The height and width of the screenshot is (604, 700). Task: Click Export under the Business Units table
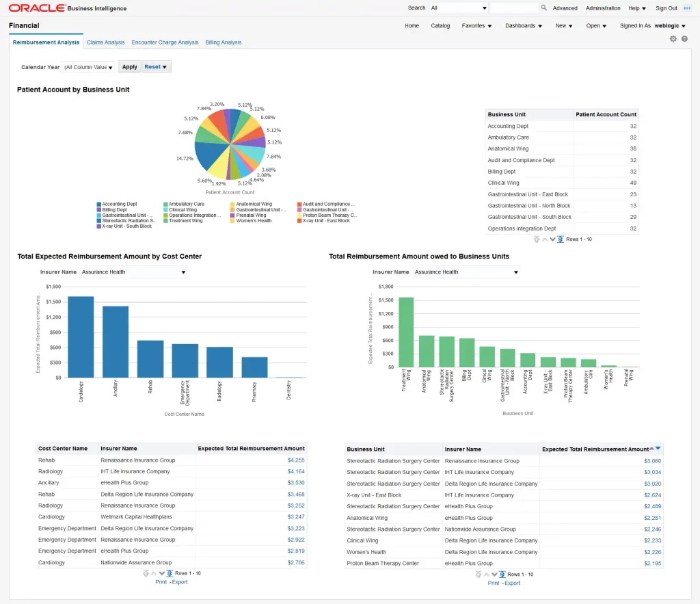[x=513, y=583]
